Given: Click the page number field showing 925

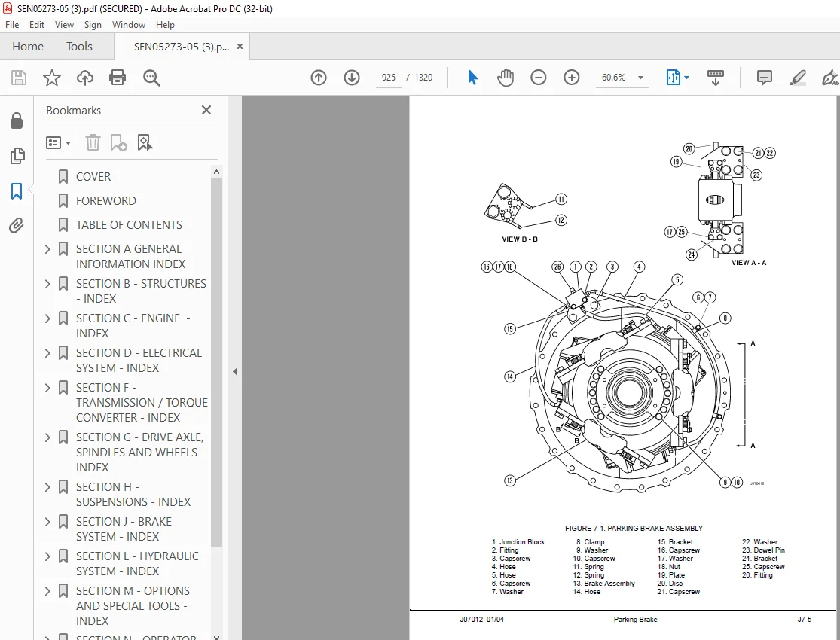Looking at the screenshot, I should 389,78.
